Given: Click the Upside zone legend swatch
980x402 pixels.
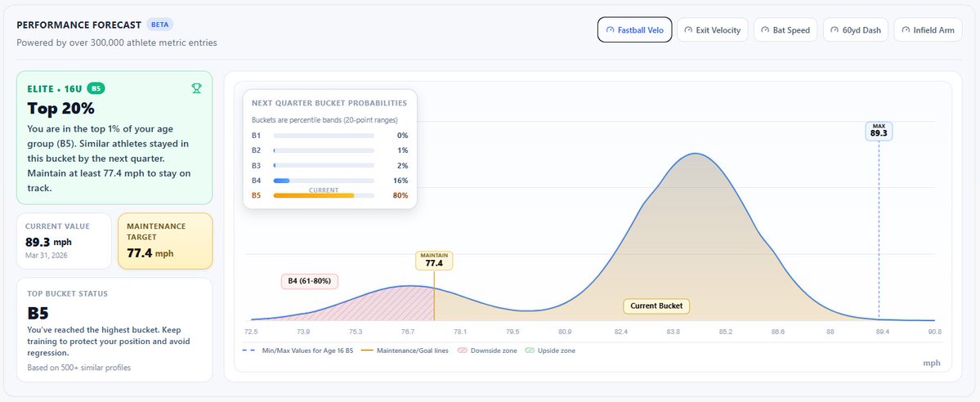Looking at the screenshot, I should pos(530,351).
